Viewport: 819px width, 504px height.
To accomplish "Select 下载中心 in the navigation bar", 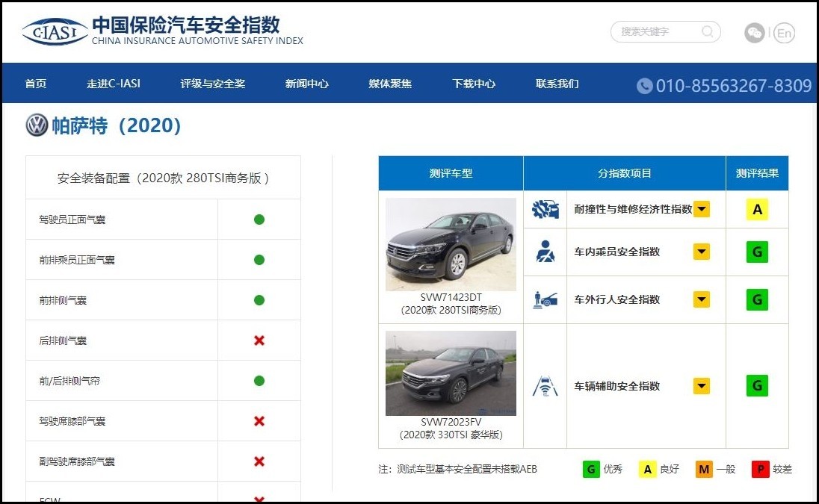I will (473, 84).
